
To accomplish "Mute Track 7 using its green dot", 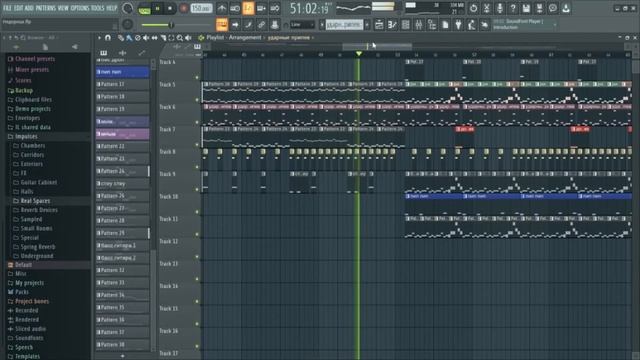I will pyautogui.click(x=197, y=144).
